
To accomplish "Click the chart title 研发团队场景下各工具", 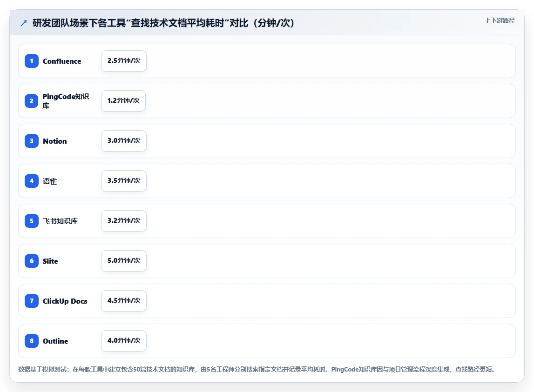I will click(x=163, y=23).
